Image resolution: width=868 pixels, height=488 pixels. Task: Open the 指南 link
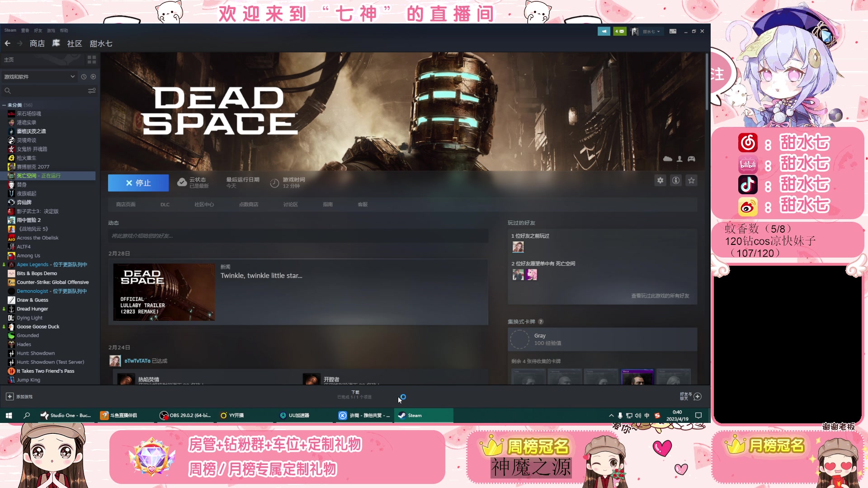[x=328, y=205]
